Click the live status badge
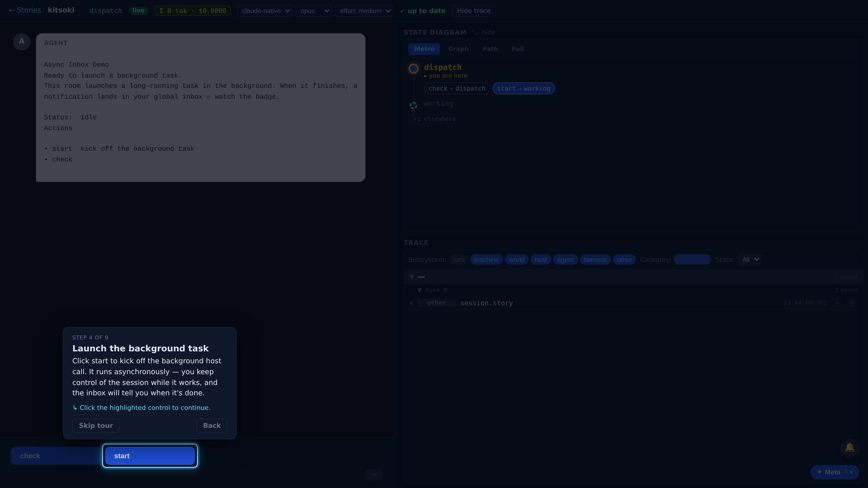This screenshot has height=488, width=868. tap(138, 11)
